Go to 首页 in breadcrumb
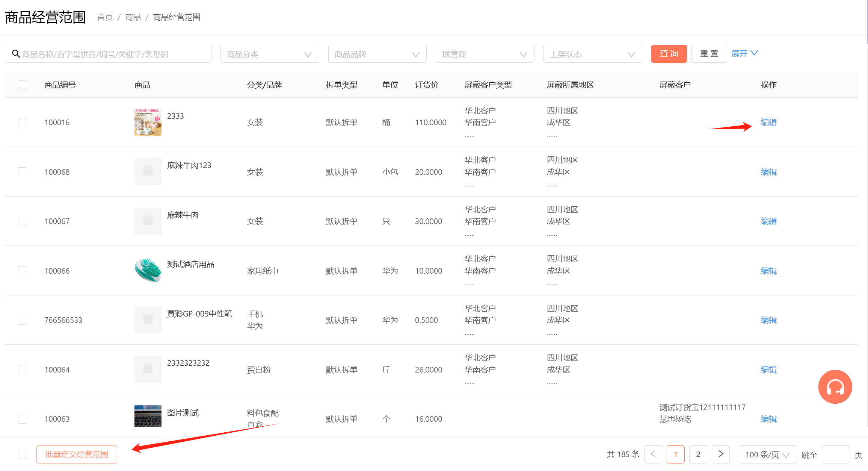The height and width of the screenshot is (471, 868). [105, 17]
